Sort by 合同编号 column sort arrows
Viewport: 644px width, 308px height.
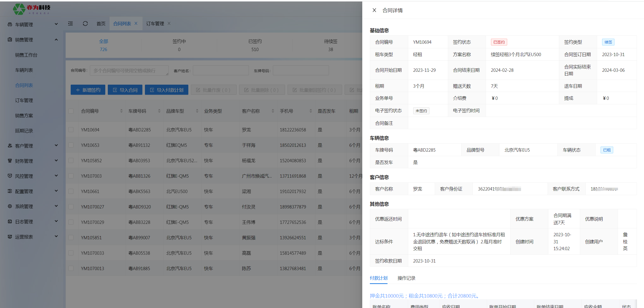(121, 111)
